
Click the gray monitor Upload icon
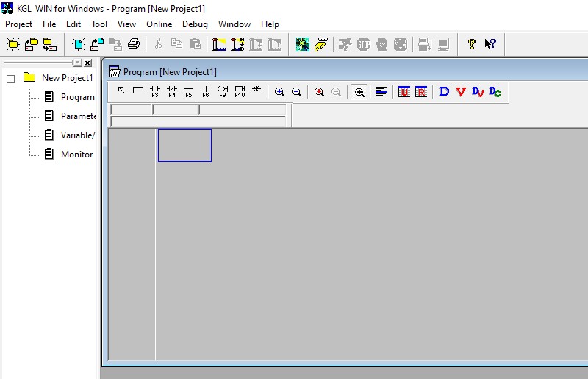click(x=443, y=44)
